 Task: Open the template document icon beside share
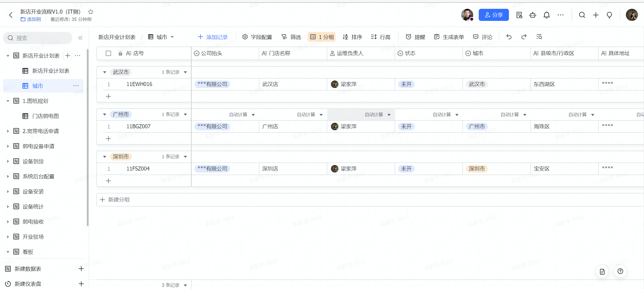click(x=519, y=15)
